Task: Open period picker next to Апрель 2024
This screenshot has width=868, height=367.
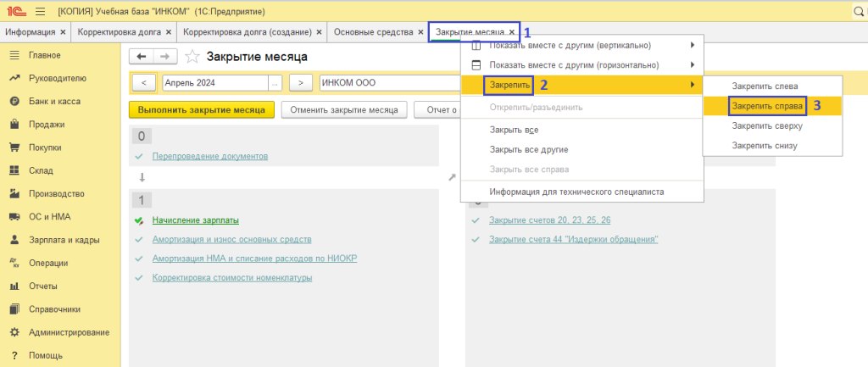Action: click(x=275, y=83)
